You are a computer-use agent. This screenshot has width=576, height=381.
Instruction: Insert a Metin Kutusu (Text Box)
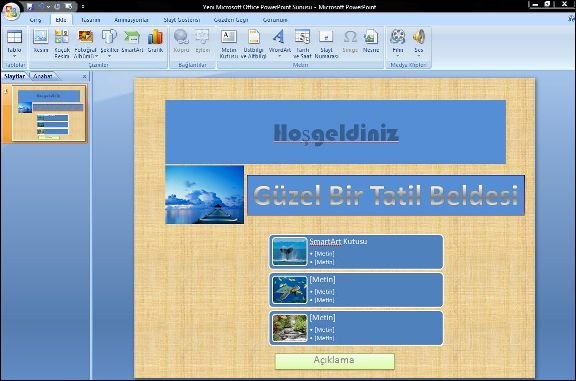[228, 44]
